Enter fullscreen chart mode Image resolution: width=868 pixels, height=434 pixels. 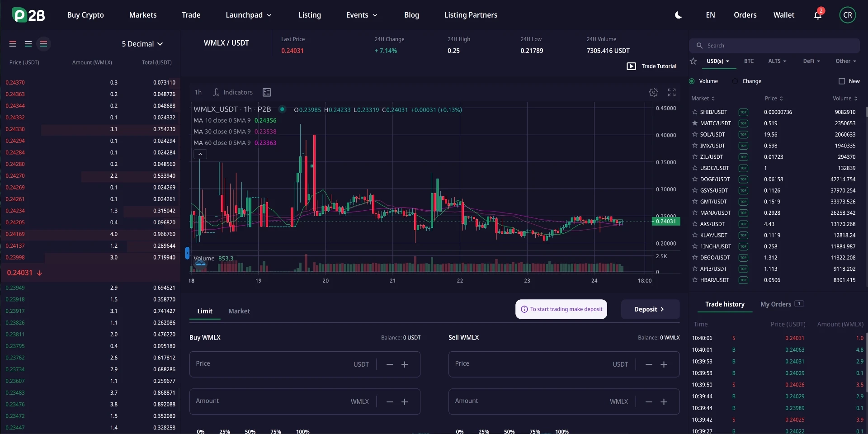pos(672,92)
